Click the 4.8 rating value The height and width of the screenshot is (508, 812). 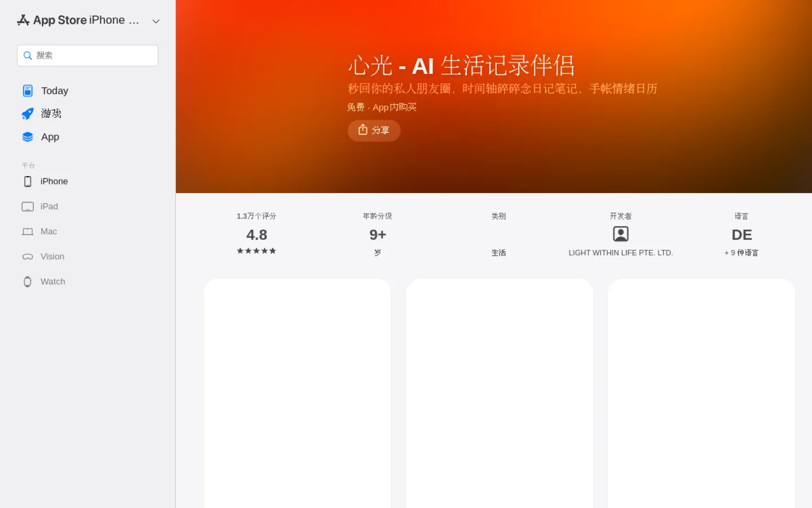click(x=257, y=235)
